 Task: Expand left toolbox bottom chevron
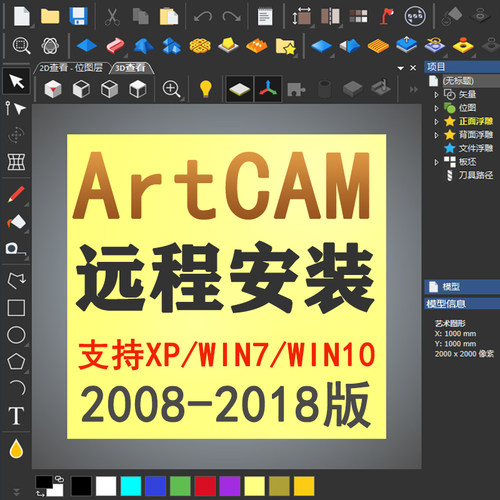[16, 491]
